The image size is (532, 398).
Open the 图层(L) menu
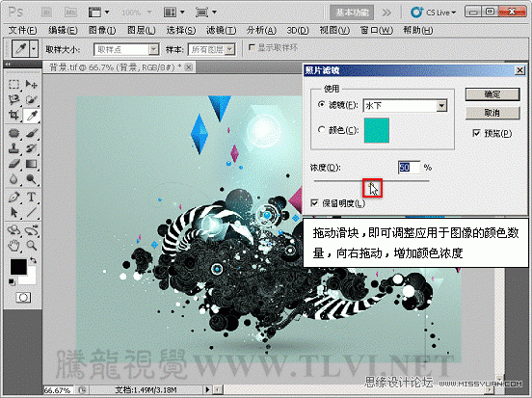(141, 30)
